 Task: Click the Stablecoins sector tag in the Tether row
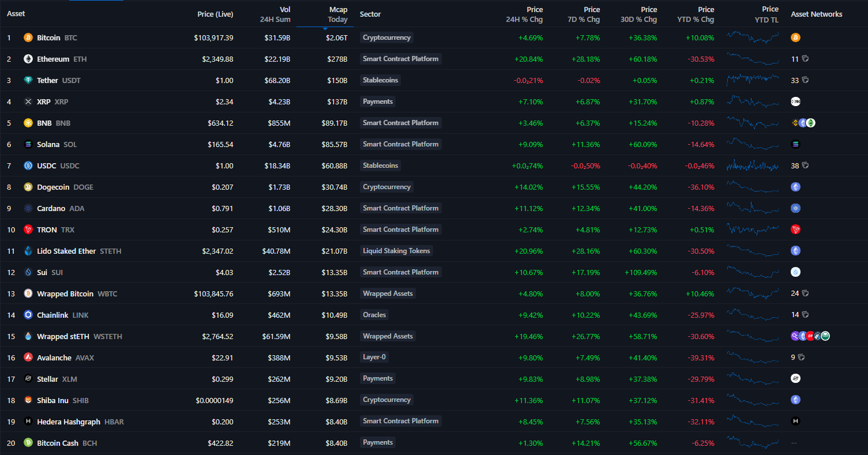pos(381,80)
